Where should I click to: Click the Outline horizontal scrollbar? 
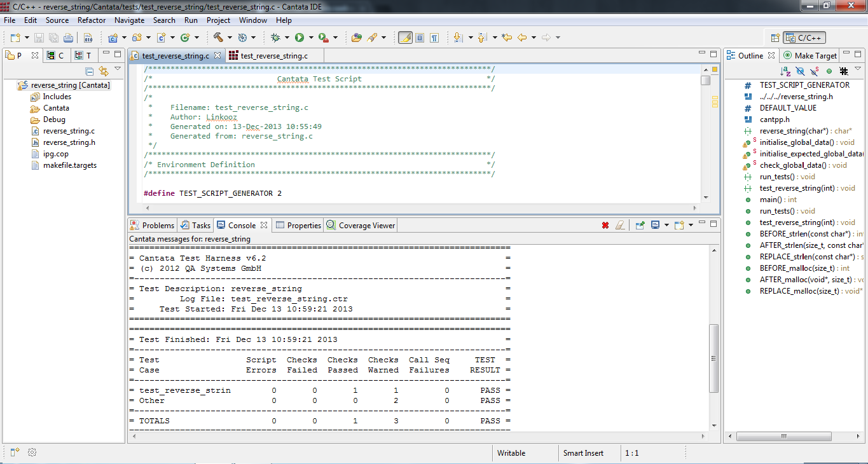tap(784, 436)
